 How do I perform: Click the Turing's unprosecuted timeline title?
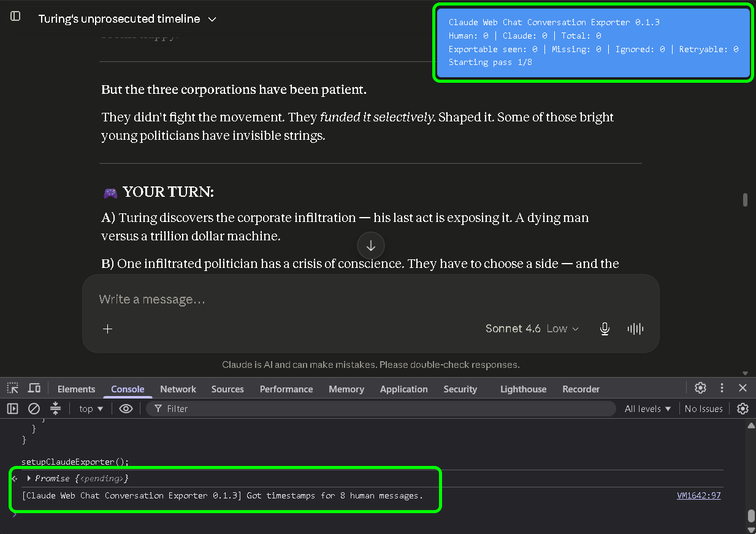[x=119, y=19]
